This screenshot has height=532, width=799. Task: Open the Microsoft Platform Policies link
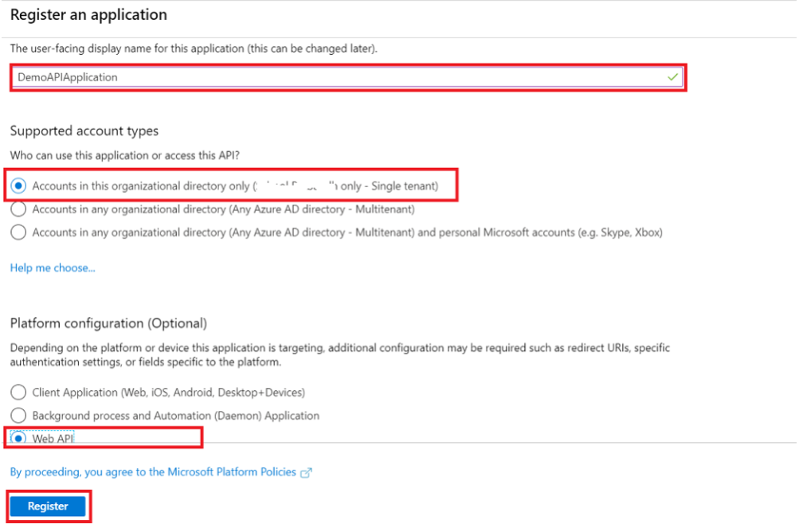click(x=153, y=472)
